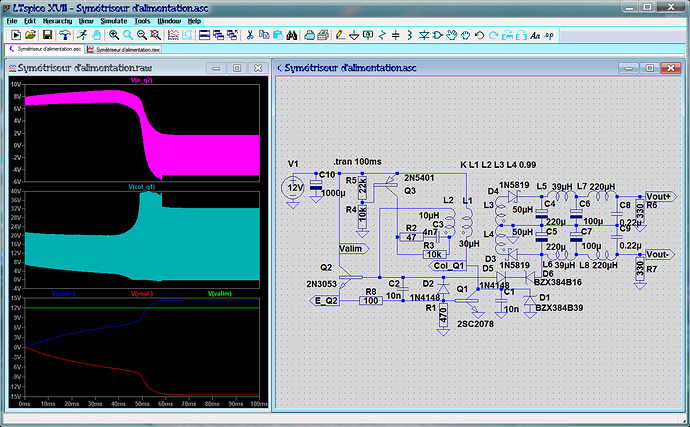Tile windows horizontally from the toolbar
The image size is (690, 427).
point(204,35)
